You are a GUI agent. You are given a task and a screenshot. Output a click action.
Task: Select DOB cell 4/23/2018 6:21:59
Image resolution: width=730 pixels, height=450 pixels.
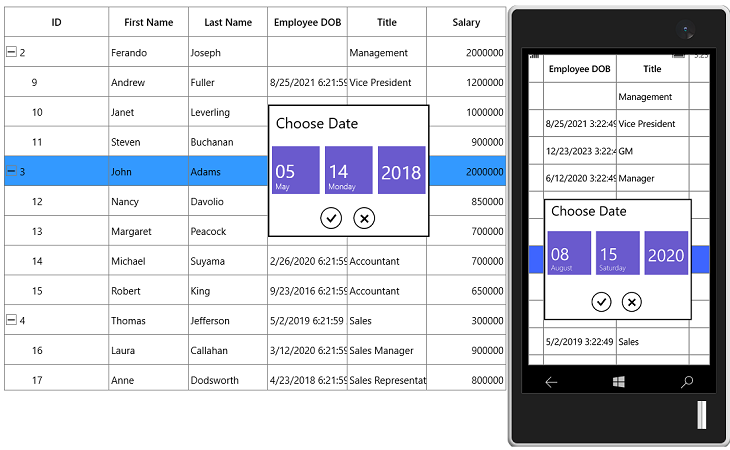pyautogui.click(x=307, y=378)
